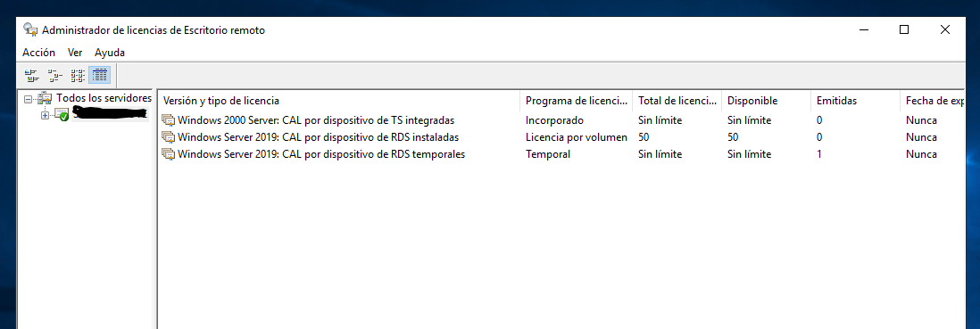Screen dimensions: 980x329
Task: Activate the details view toolbar icon
Action: click(99, 76)
